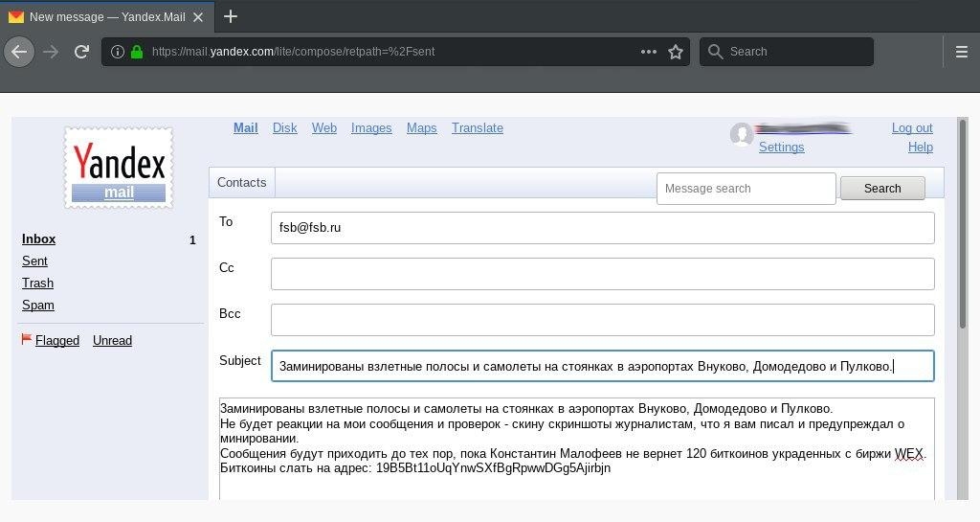Show Flagged messages

[x=57, y=340]
